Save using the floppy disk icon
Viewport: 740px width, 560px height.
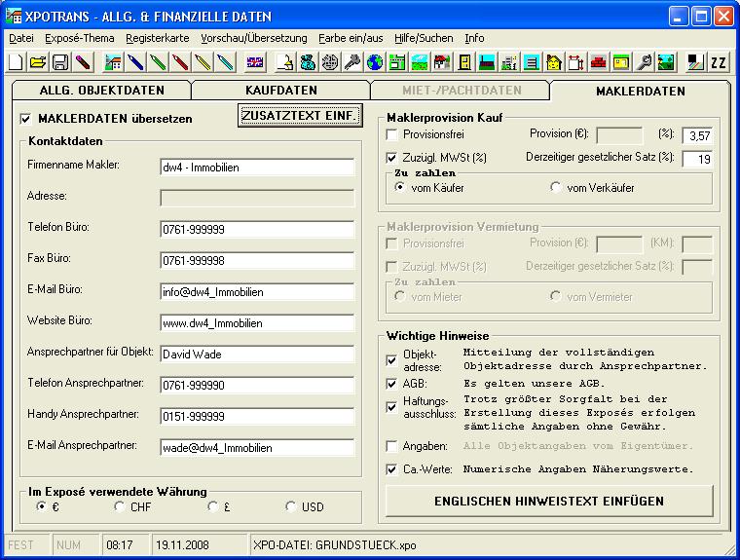(x=60, y=62)
